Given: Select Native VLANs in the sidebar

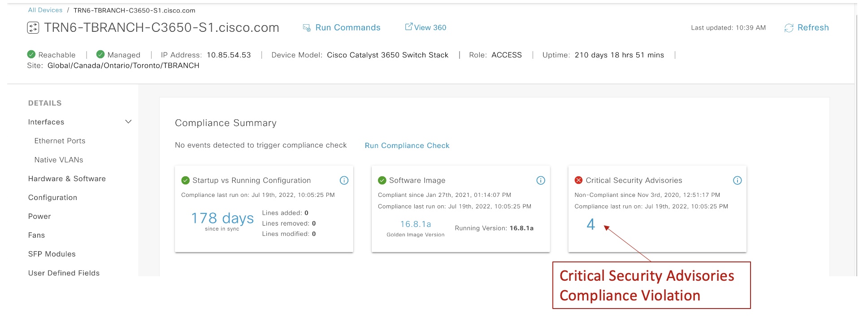Looking at the screenshot, I should coord(59,160).
